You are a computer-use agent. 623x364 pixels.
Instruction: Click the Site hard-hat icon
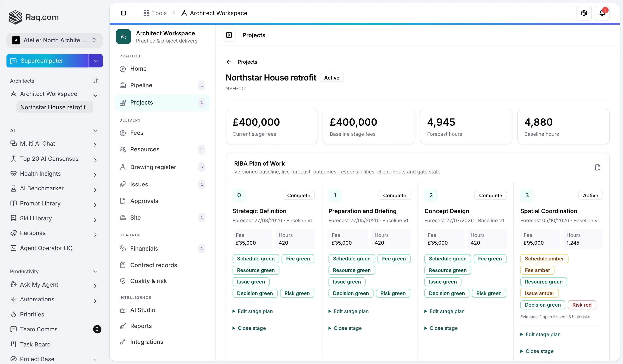pos(123,217)
